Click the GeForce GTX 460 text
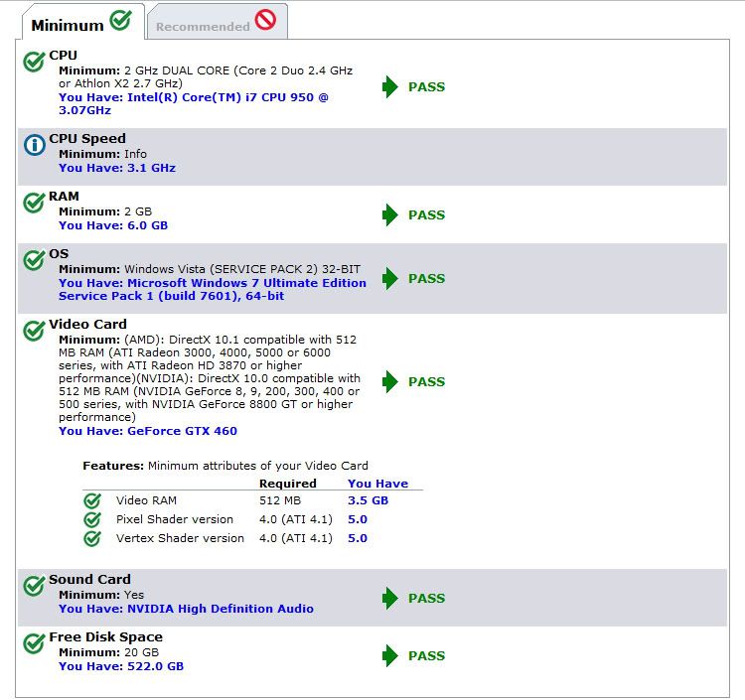The image size is (745, 700). click(182, 431)
